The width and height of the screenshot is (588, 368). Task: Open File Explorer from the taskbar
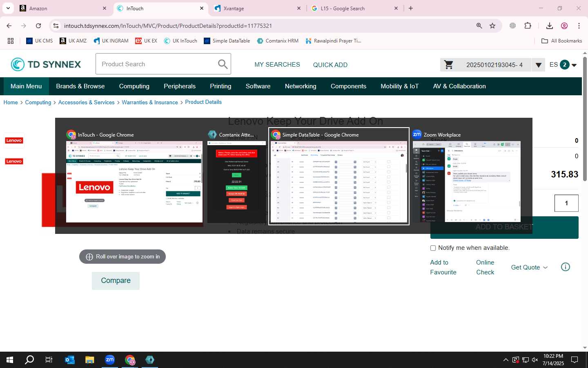[90, 360]
